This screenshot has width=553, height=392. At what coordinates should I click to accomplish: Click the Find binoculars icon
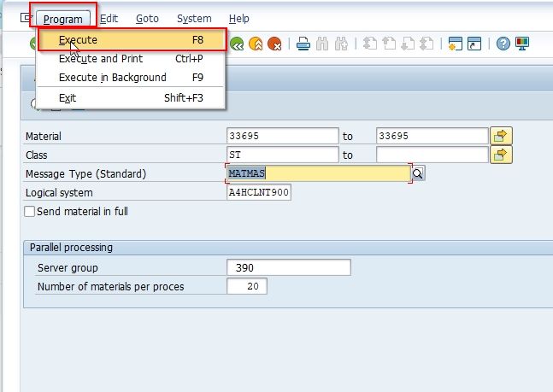[322, 44]
